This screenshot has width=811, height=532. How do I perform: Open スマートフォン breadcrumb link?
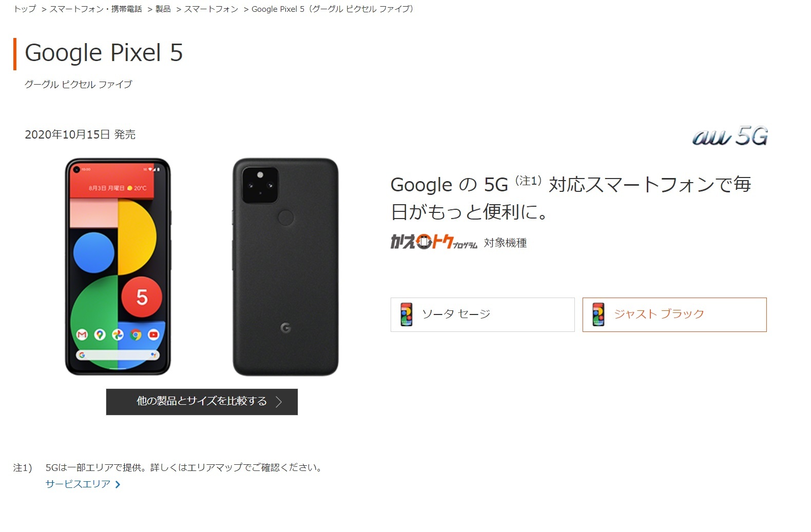[211, 9]
